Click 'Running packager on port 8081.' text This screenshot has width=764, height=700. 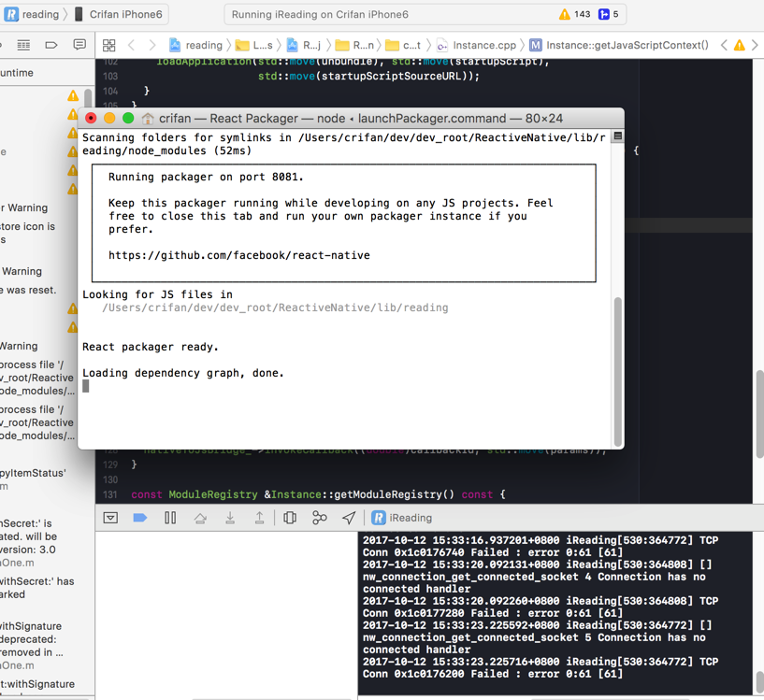(206, 177)
